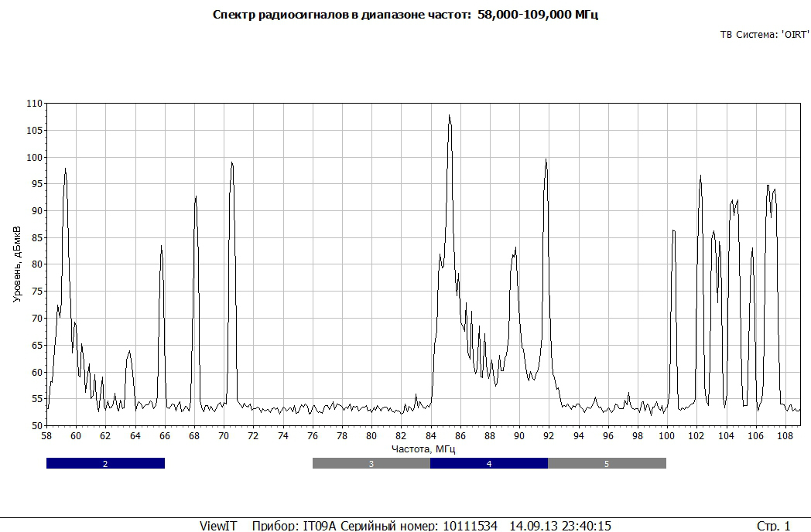811x532 pixels.
Task: Click the chart title with frequency range
Action: click(x=405, y=15)
